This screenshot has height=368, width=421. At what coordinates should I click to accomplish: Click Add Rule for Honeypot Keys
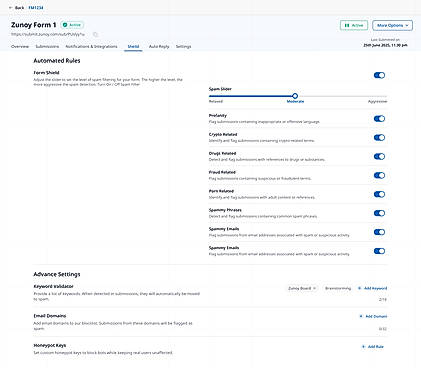[x=373, y=347]
